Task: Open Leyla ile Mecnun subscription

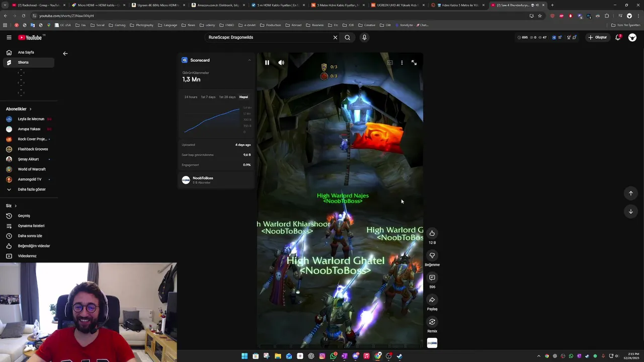Action: coord(28,119)
